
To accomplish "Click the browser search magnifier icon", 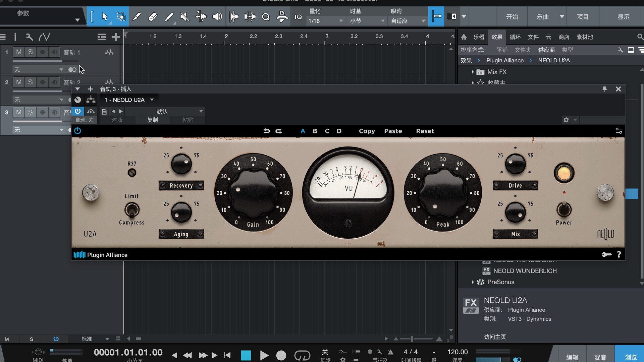I will [x=640, y=37].
